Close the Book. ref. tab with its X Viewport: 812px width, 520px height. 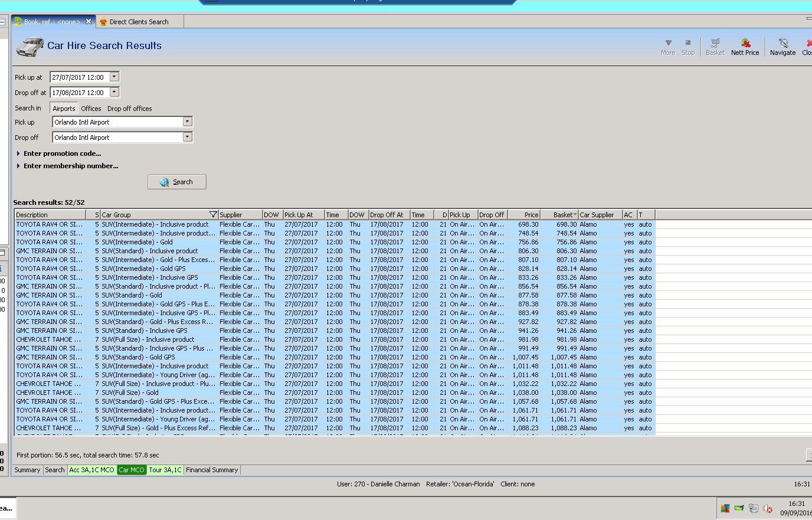pyautogui.click(x=89, y=21)
